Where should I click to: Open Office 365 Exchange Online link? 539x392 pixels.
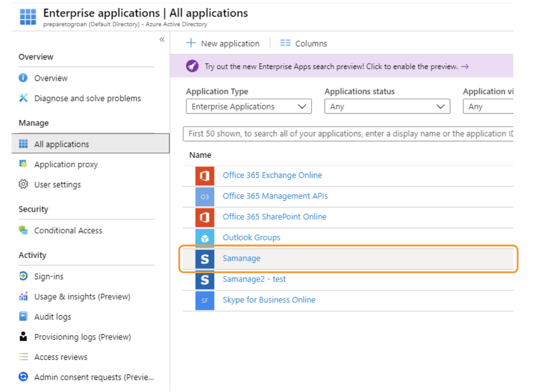[272, 175]
